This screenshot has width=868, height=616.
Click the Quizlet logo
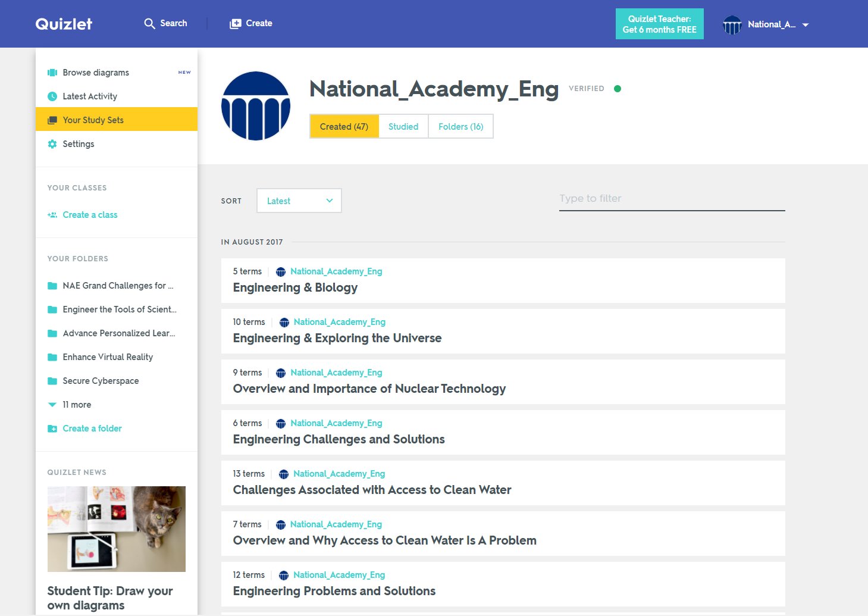(64, 24)
